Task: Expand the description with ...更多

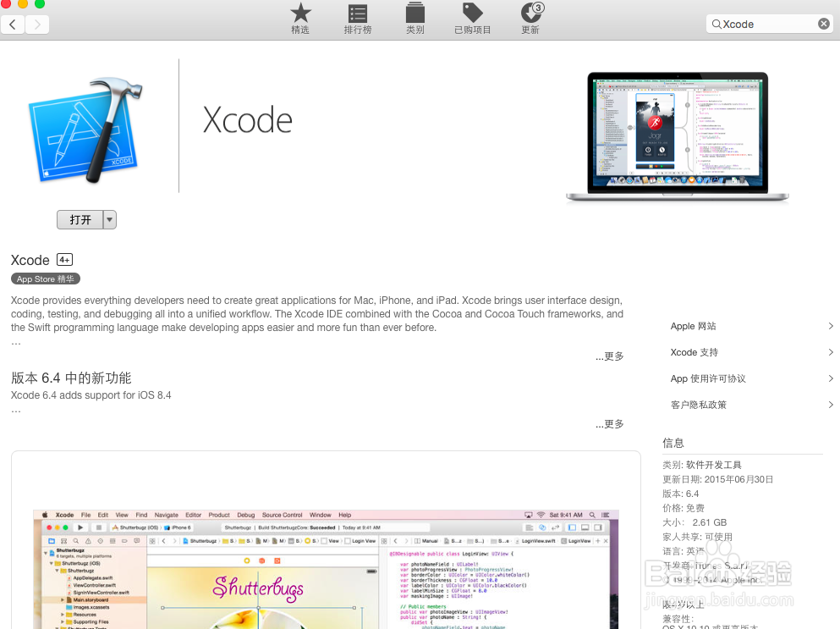Action: (x=610, y=356)
